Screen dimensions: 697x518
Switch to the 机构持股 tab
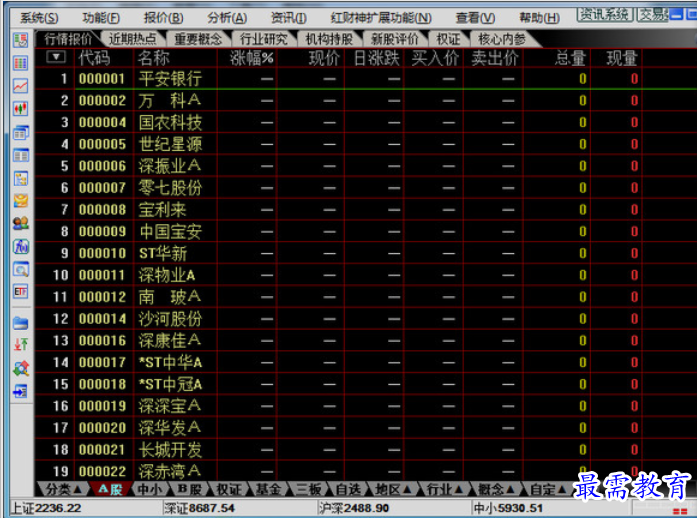[x=329, y=39]
